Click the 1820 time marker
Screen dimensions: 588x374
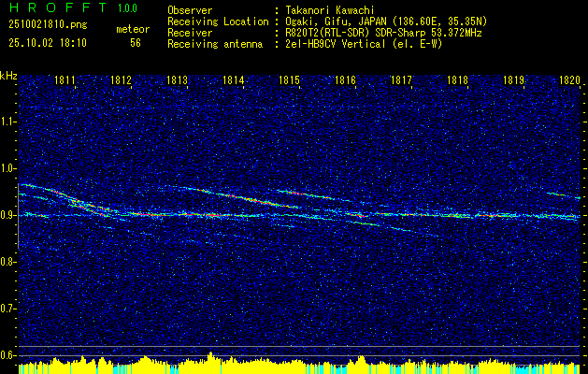(x=569, y=79)
